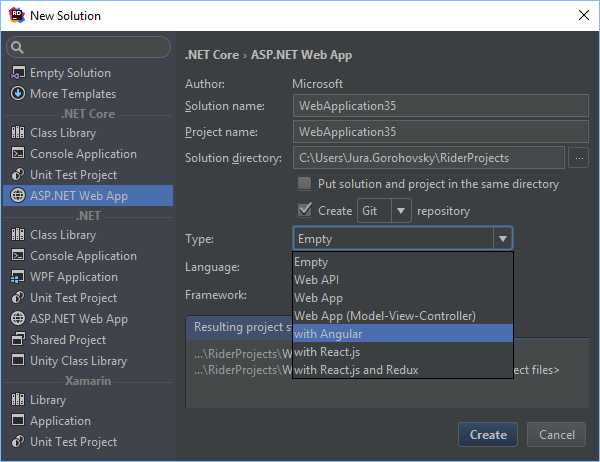Image resolution: width=600 pixels, height=462 pixels.
Task: Toggle Put solution and project in same directory
Action: click(x=304, y=184)
